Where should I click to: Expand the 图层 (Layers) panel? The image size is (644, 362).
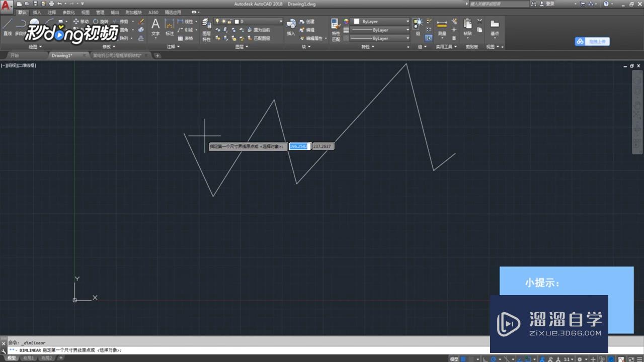tap(242, 47)
